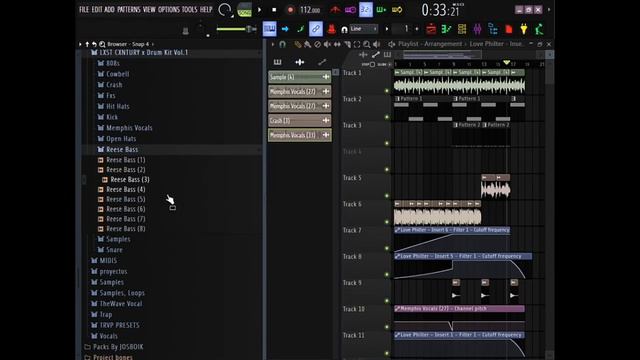Toggle the Track 4 mute dot
The width and height of the screenshot is (640, 360).
coord(387,169)
